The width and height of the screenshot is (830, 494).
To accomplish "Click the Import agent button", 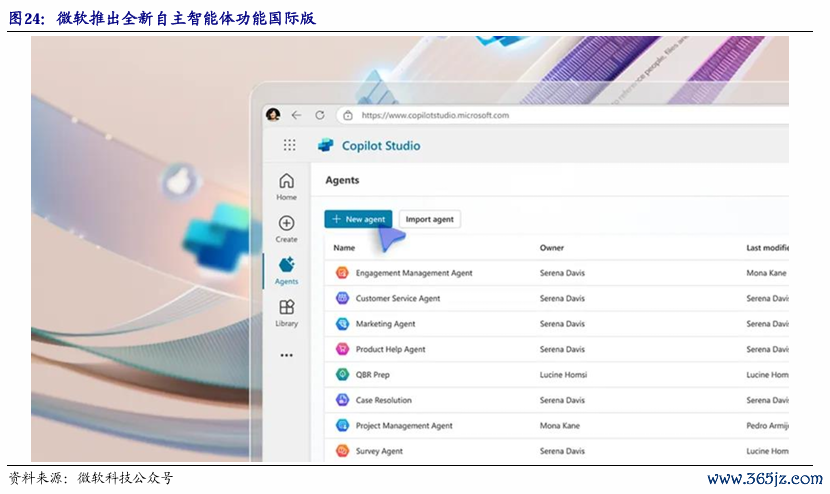I will (429, 219).
